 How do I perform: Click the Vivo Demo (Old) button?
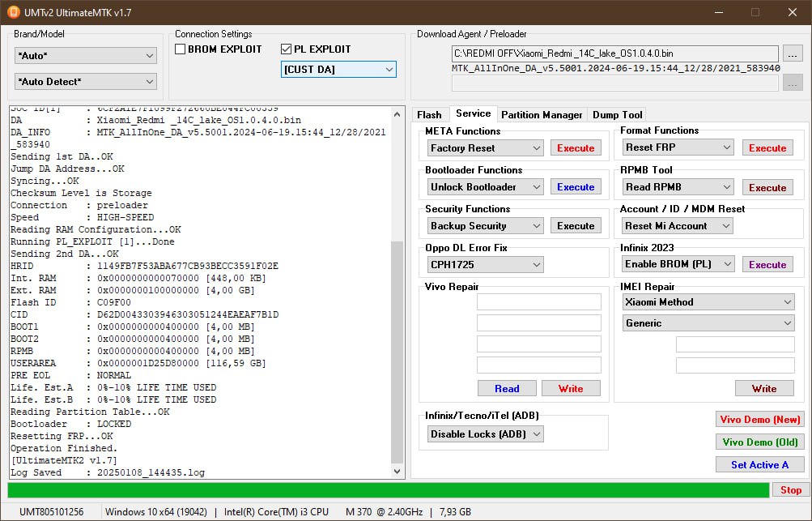tap(759, 442)
